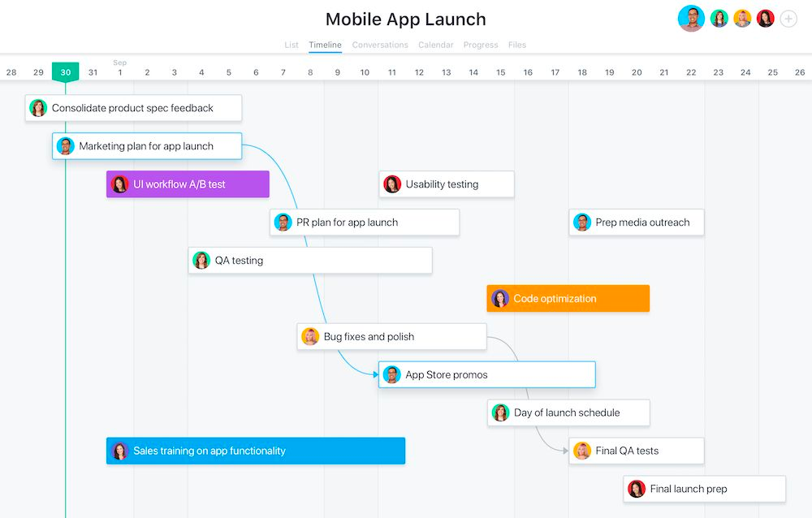Switch to the Conversations tab
The height and width of the screenshot is (518, 812).
[380, 45]
